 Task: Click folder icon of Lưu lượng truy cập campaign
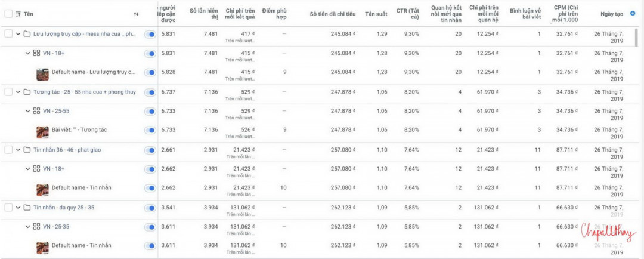27,33
